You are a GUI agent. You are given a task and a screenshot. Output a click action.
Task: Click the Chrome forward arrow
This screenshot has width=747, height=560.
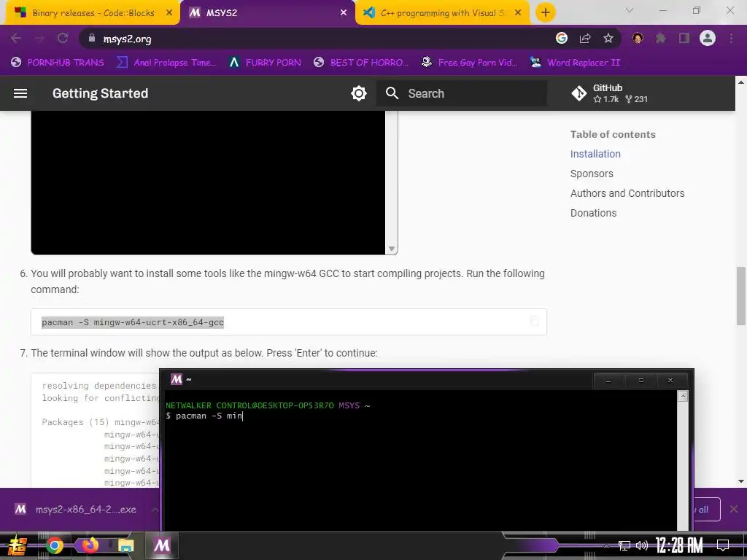pos(39,38)
